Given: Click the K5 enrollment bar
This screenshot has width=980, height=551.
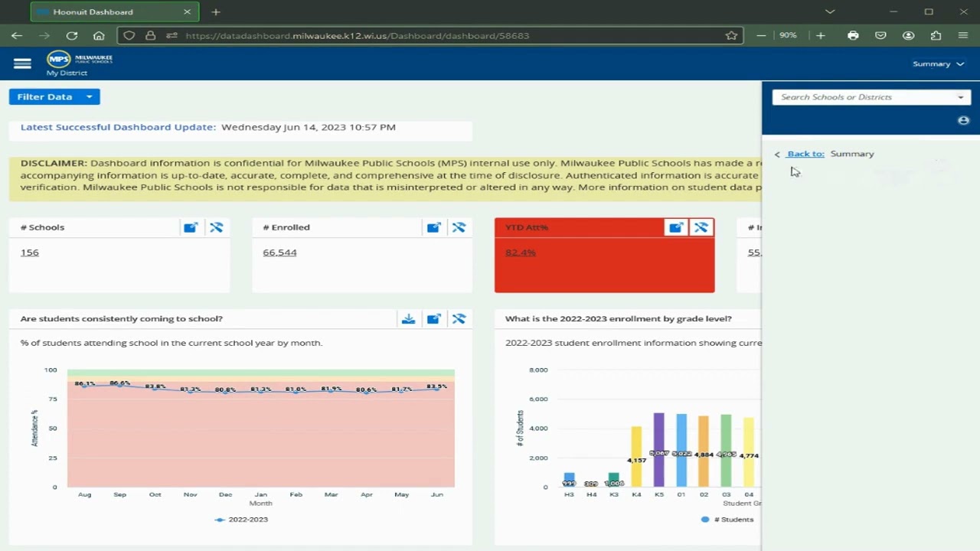Looking at the screenshot, I should pos(659,450).
